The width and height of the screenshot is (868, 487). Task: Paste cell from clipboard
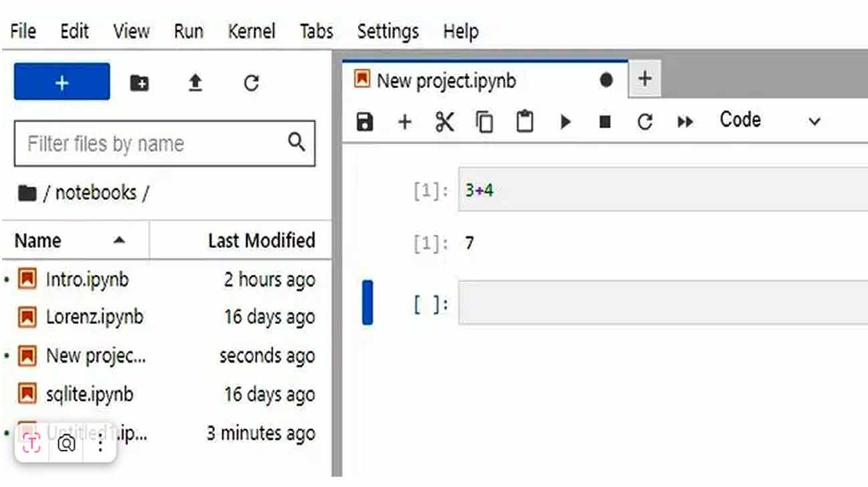click(525, 121)
